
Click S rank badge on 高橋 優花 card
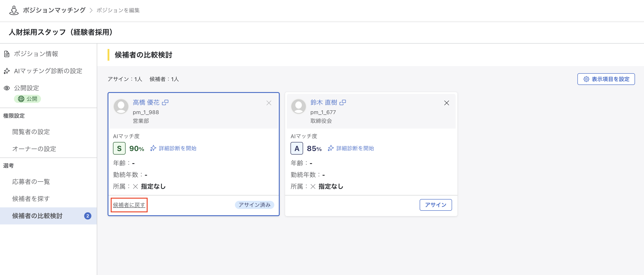pos(119,149)
